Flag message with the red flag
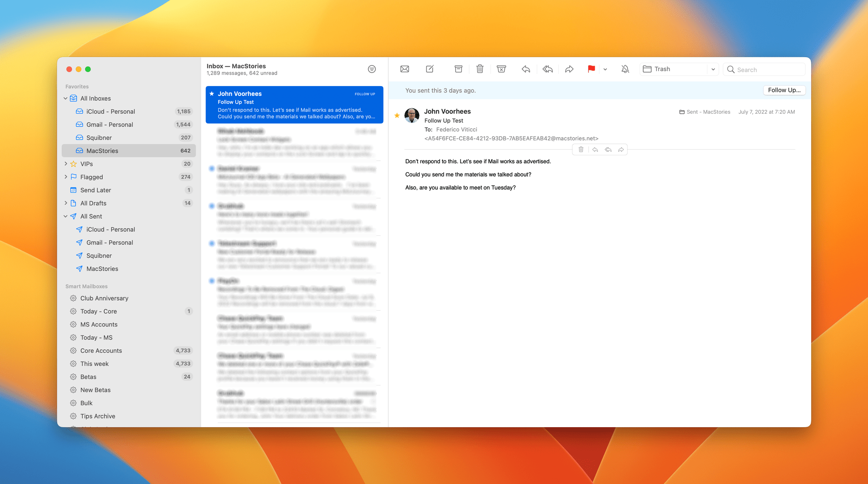 coord(591,69)
